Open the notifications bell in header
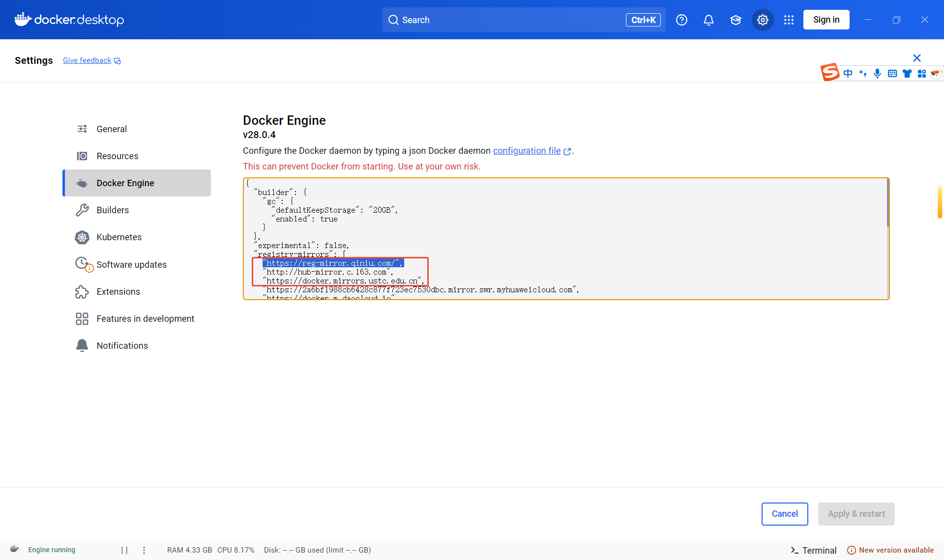Screen dimensions: 944x560 click(708, 20)
